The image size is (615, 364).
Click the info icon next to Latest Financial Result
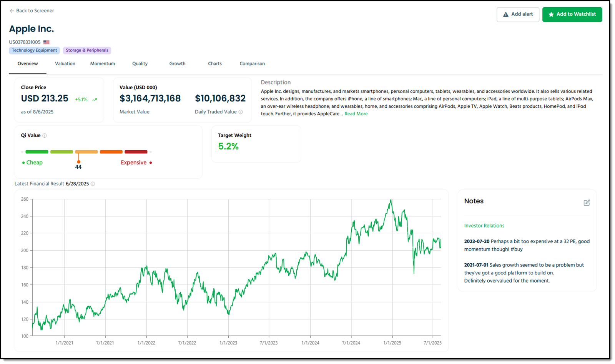pos(93,184)
